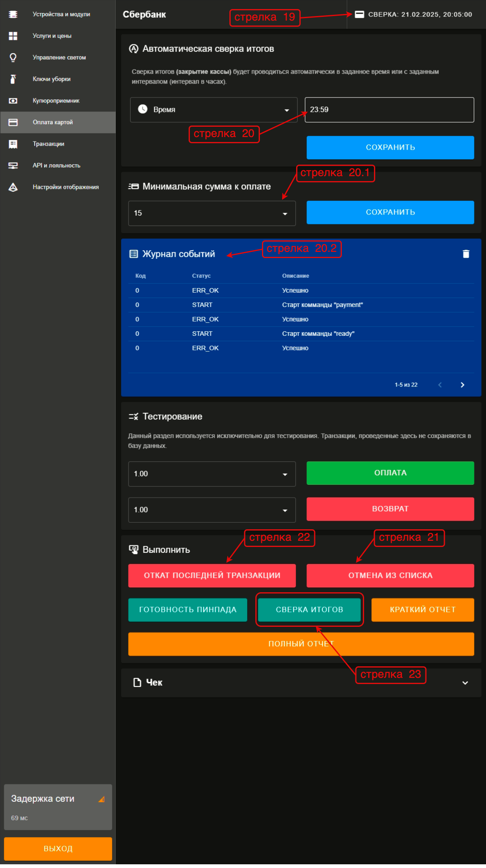Open the Transactions receipt icon
486x868 pixels.
click(x=13, y=144)
